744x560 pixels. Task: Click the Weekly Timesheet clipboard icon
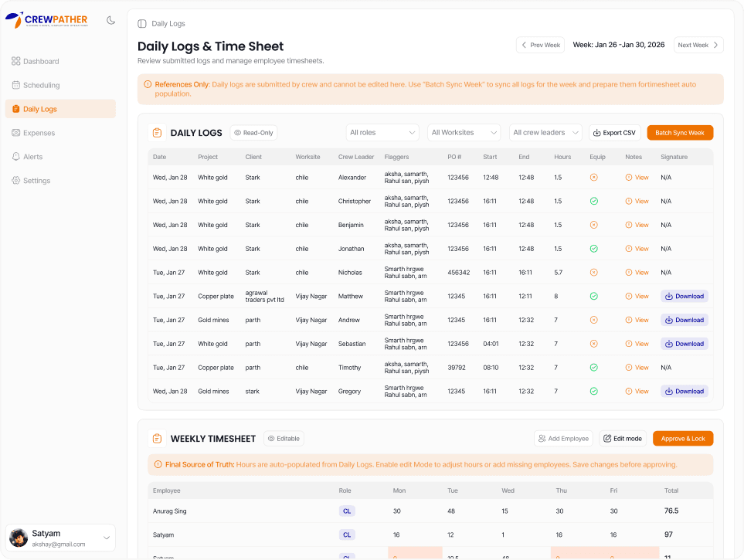click(x=157, y=439)
